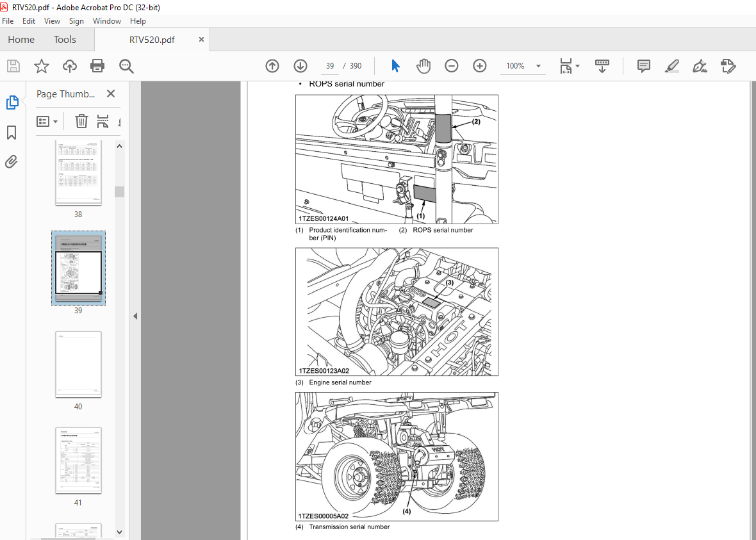This screenshot has height=540, width=756.
Task: Open fit page width tool
Action: pos(566,66)
